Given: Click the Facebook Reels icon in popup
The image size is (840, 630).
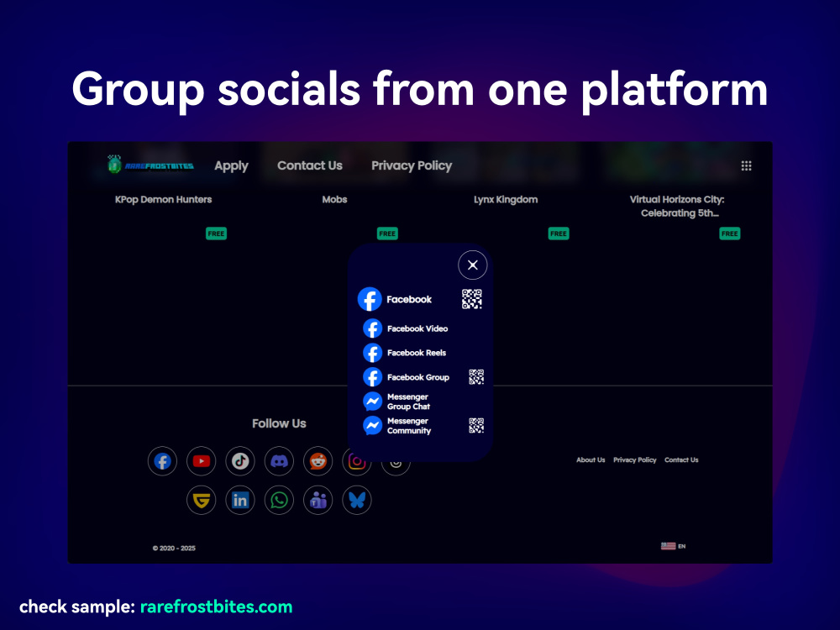Looking at the screenshot, I should pyautogui.click(x=372, y=353).
